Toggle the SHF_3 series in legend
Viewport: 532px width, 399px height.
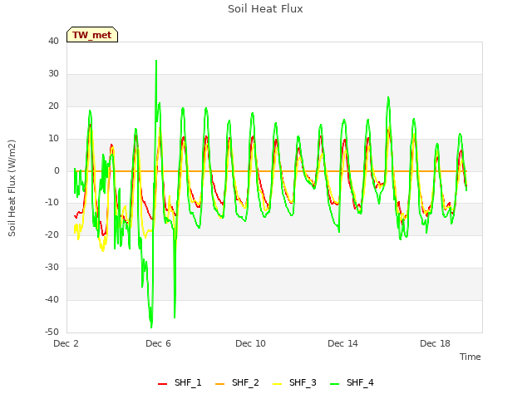(294, 382)
